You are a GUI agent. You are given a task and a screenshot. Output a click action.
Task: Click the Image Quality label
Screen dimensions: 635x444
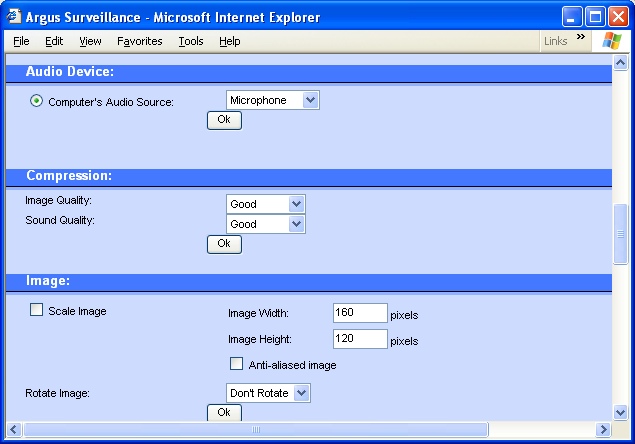pyautogui.click(x=58, y=201)
